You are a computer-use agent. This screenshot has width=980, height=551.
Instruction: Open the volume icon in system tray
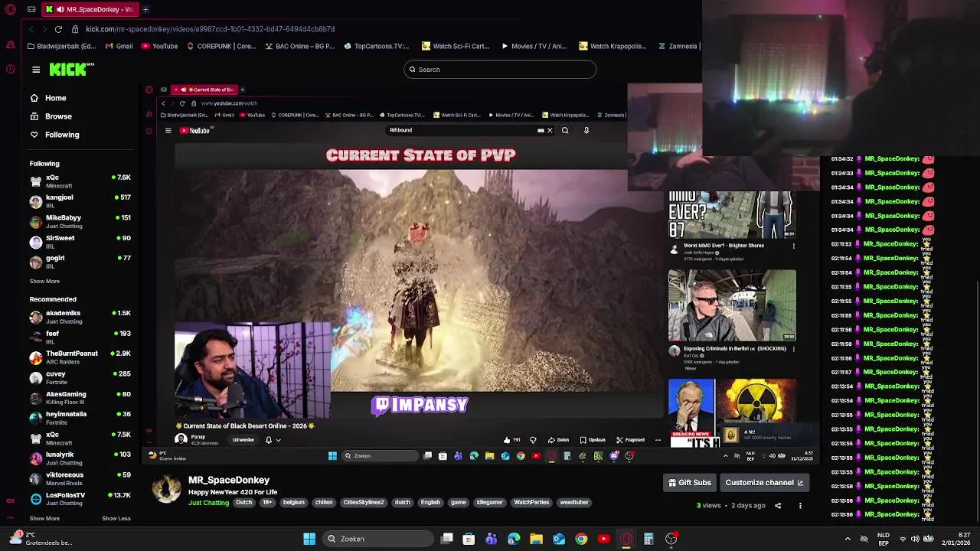tap(915, 539)
